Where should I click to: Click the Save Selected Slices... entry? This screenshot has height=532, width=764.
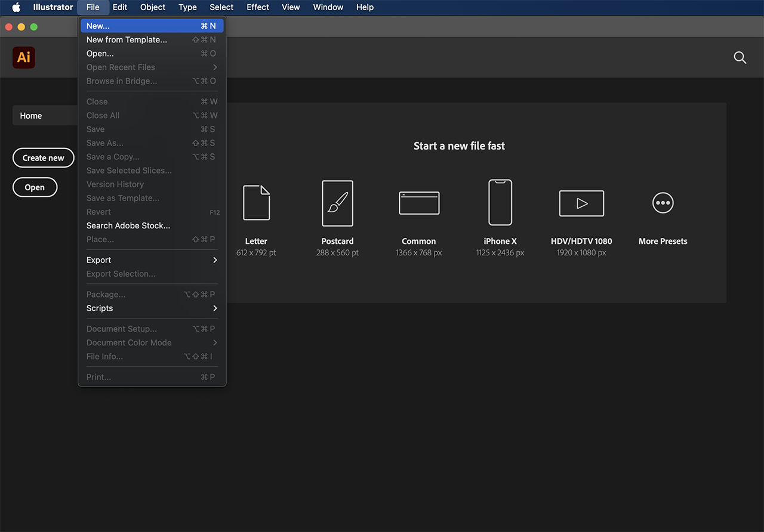(152, 171)
